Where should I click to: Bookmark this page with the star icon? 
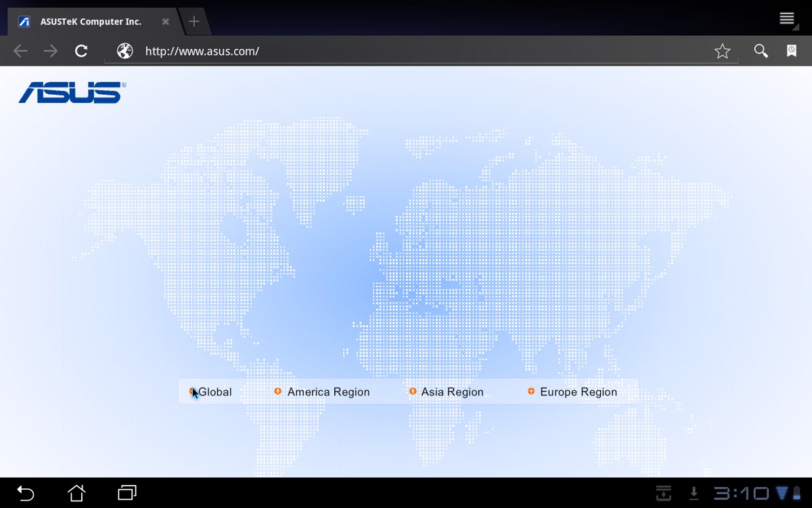(x=723, y=51)
